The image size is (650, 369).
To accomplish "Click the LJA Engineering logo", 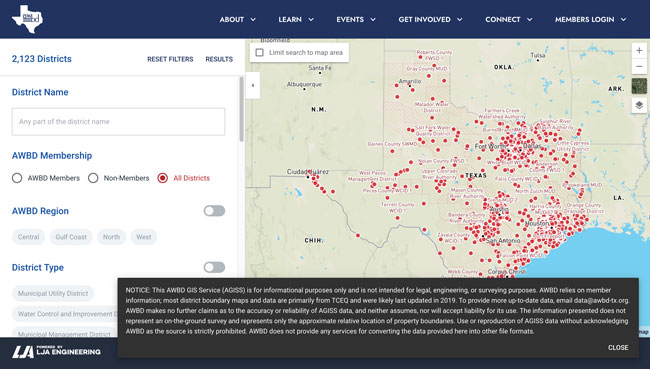I will pyautogui.click(x=56, y=352).
